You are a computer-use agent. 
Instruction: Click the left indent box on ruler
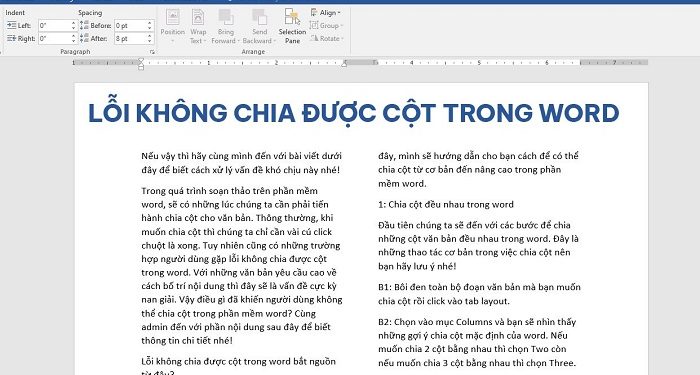141,68
